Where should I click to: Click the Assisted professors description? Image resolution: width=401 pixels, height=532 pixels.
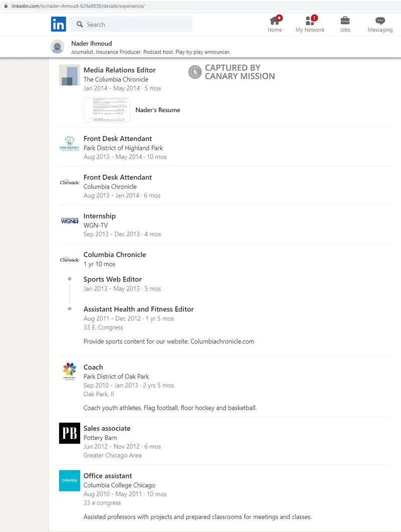point(197,517)
